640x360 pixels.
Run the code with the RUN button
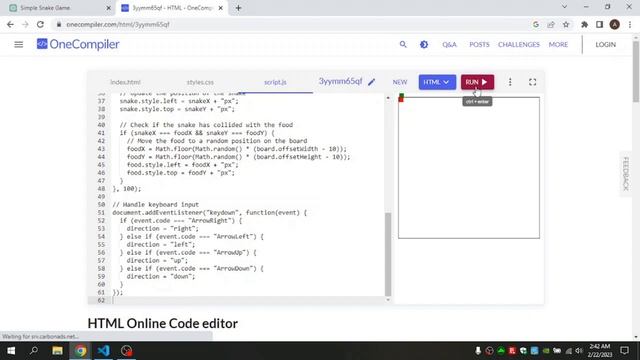[477, 82]
